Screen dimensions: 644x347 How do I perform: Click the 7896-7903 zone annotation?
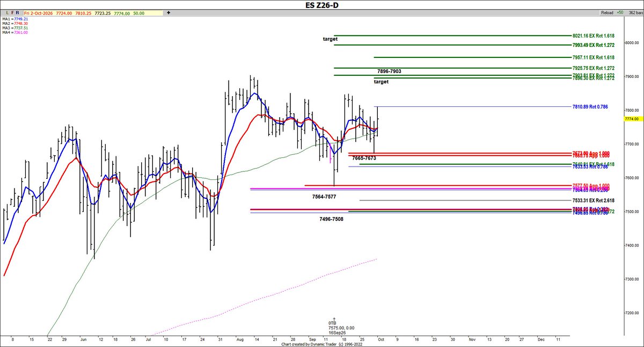point(389,71)
